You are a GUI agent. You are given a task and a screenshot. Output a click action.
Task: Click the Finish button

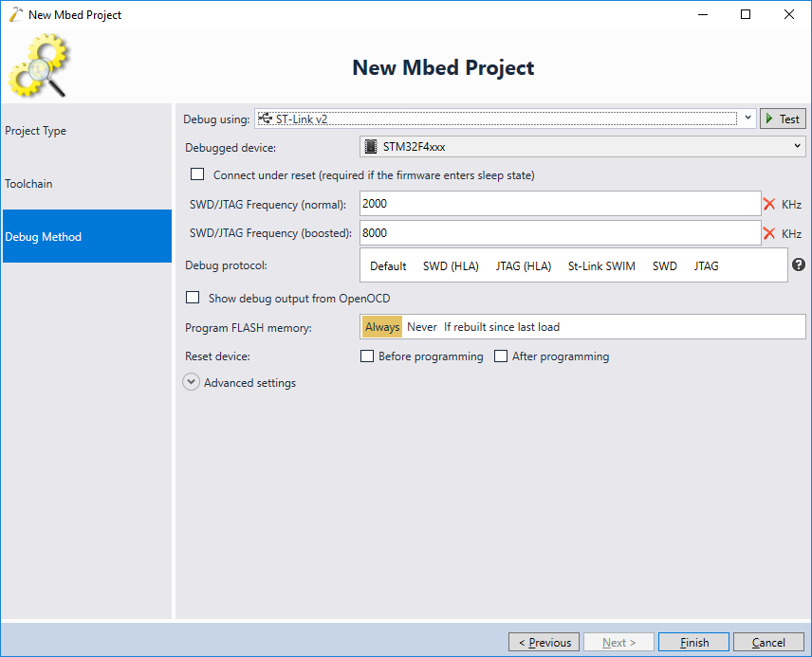(x=694, y=642)
